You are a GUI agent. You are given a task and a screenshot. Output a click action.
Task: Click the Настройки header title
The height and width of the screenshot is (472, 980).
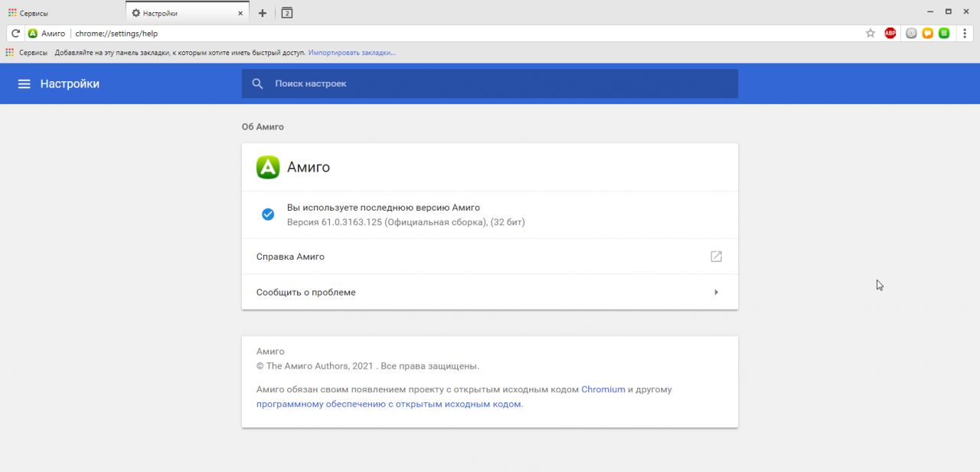70,84
